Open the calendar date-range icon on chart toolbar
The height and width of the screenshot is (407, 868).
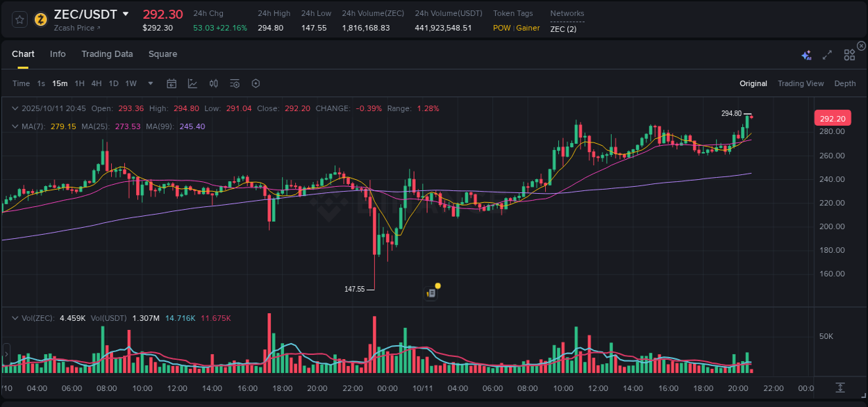(x=172, y=83)
